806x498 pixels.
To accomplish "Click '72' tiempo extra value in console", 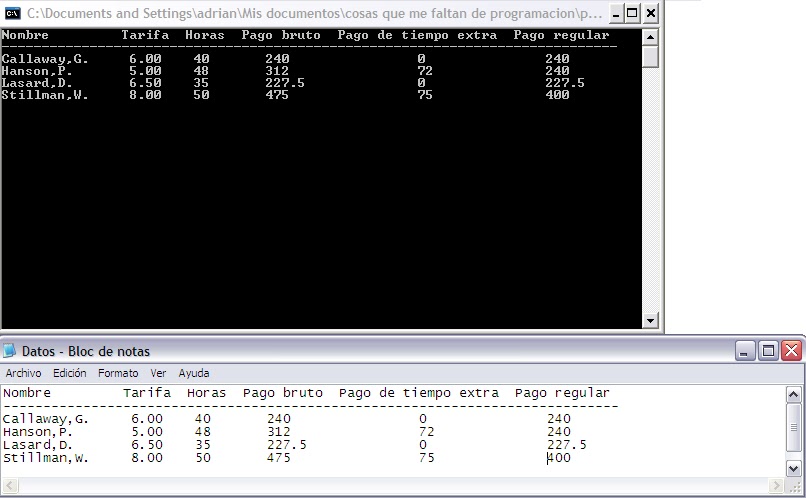I will coord(425,71).
